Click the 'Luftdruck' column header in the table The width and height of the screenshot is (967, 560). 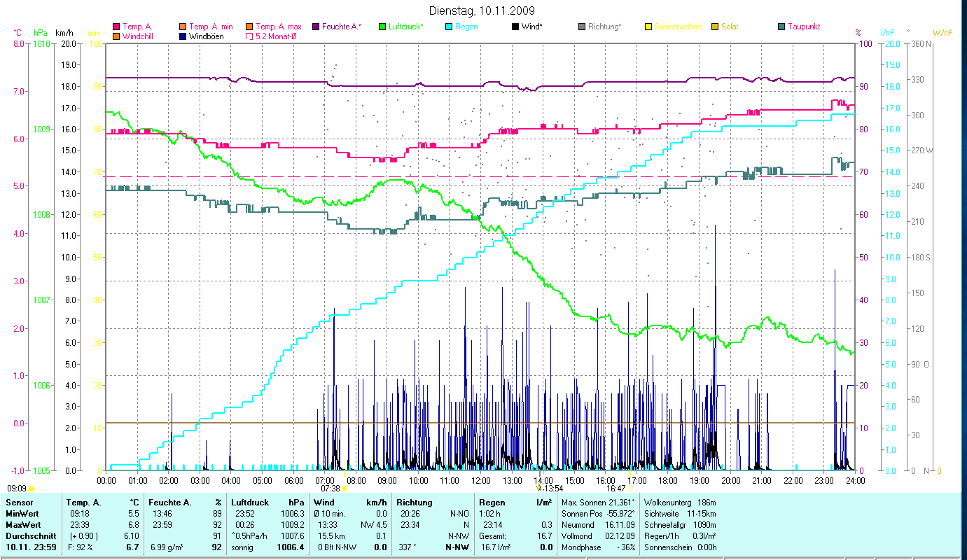(250, 503)
